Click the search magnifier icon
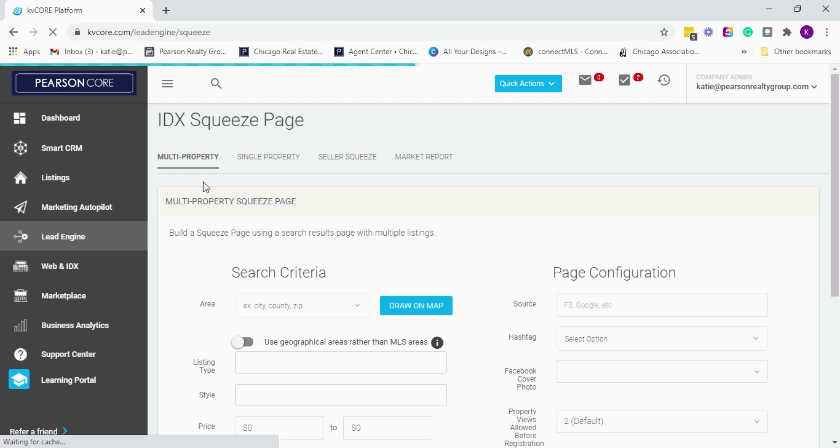 pyautogui.click(x=216, y=84)
